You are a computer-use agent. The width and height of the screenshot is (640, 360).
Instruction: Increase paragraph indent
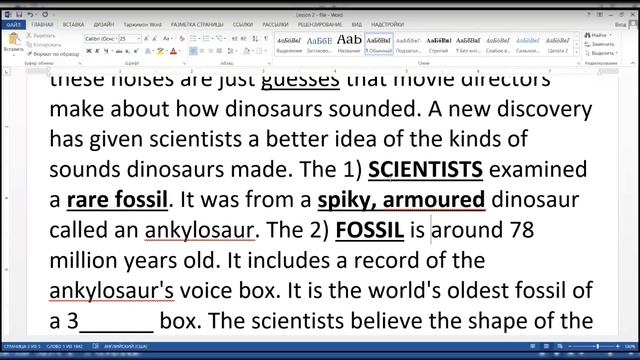244,39
